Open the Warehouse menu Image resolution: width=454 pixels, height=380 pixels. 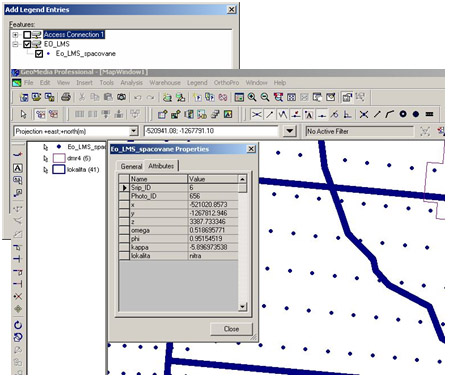(165, 83)
